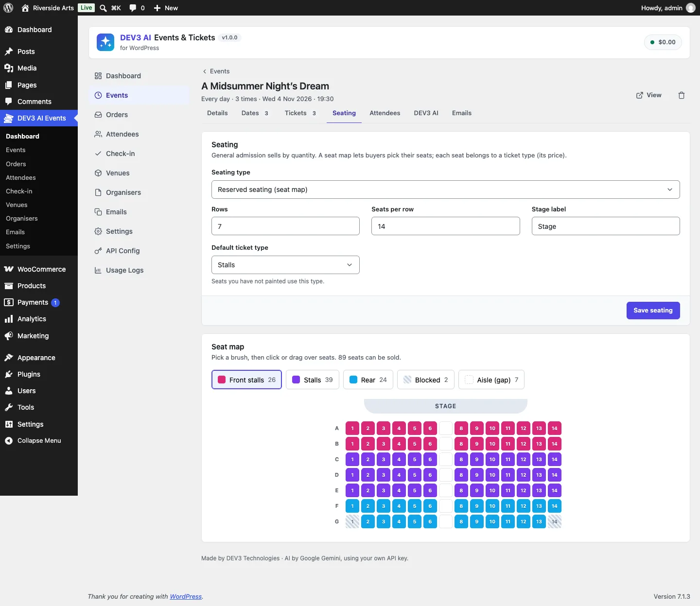Click the plugin Dashboard grid icon

click(98, 76)
